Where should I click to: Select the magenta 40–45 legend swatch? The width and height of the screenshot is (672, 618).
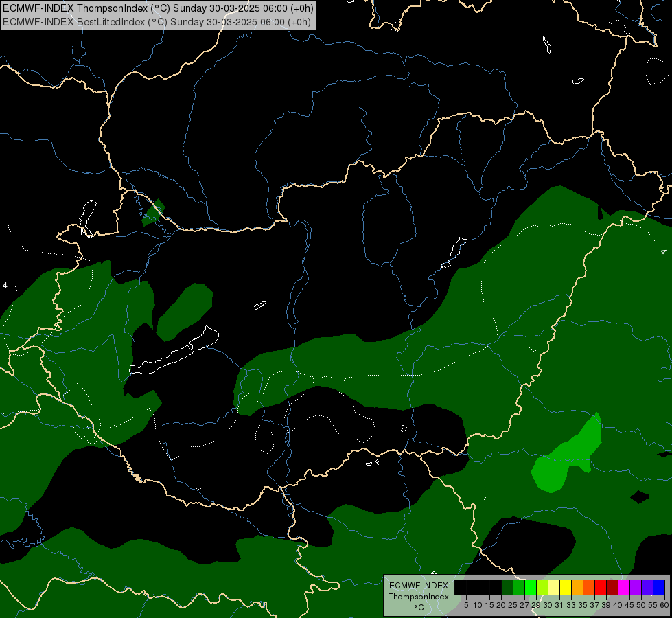pos(623,588)
